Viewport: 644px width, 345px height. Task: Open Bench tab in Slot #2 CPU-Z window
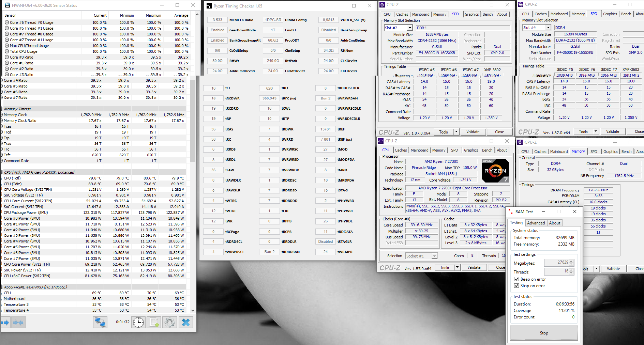pos(488,14)
